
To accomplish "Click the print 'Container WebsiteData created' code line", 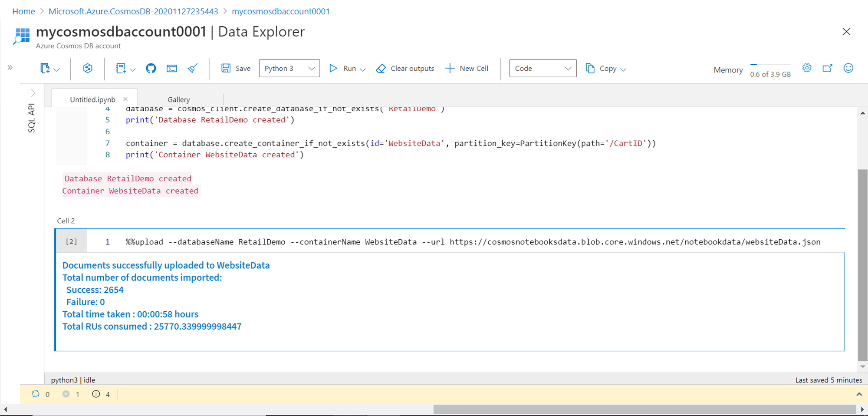I will coord(215,155).
